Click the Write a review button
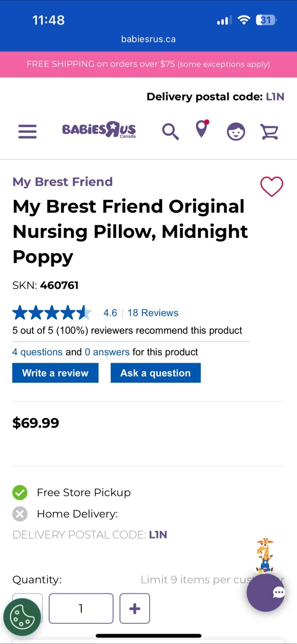This screenshot has width=297, height=644. click(x=55, y=373)
